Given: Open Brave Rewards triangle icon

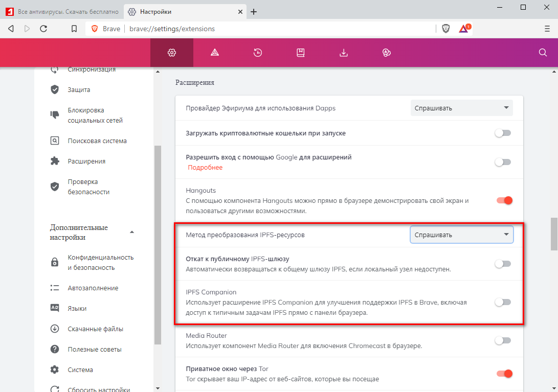Looking at the screenshot, I should pyautogui.click(x=464, y=29).
